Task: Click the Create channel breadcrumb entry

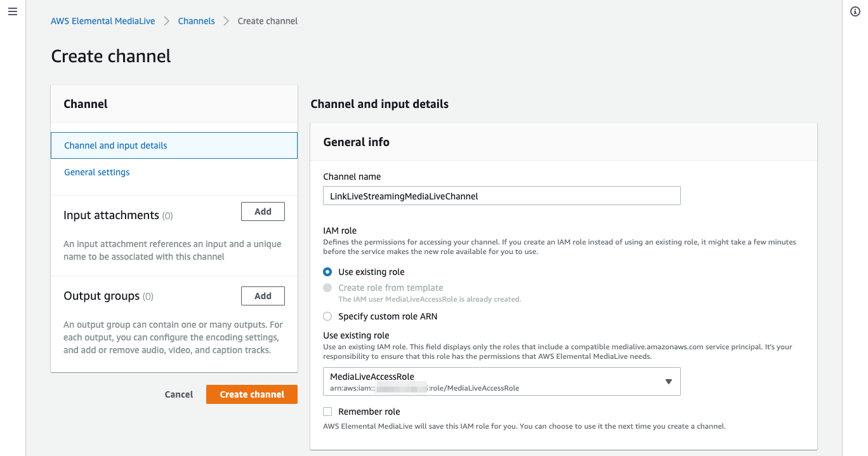Action: click(267, 20)
